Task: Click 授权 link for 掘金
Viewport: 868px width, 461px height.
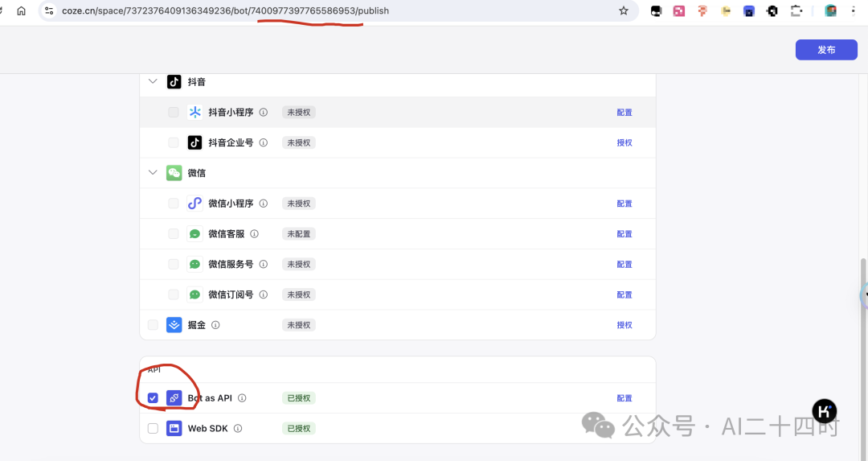Action: tap(624, 325)
